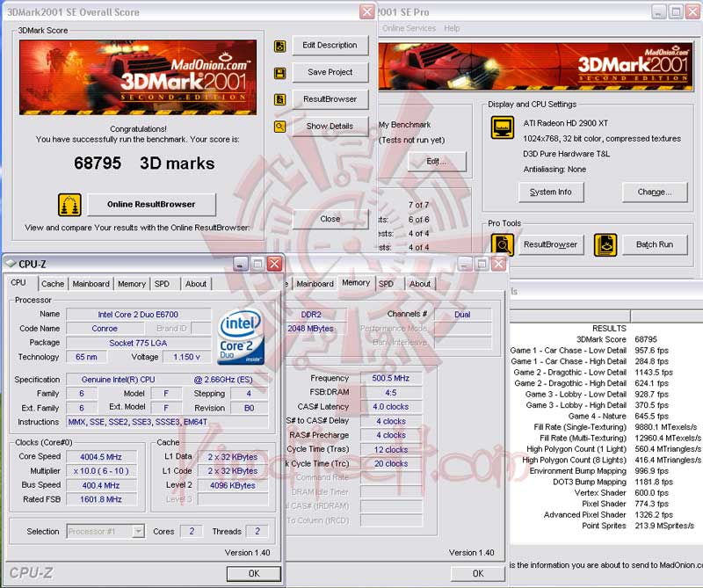Image resolution: width=703 pixels, height=588 pixels.
Task: Click the Intel Core 2 Duo E6700 name field
Action: [139, 315]
